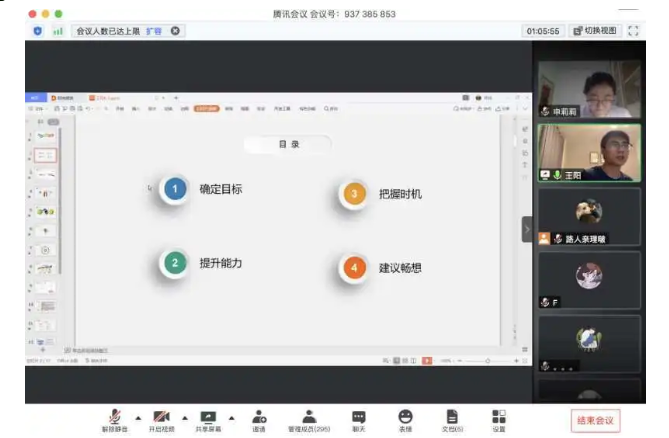Viewport: 669px width, 438px height.
Task: Check the green network signal icon
Action: [58, 31]
